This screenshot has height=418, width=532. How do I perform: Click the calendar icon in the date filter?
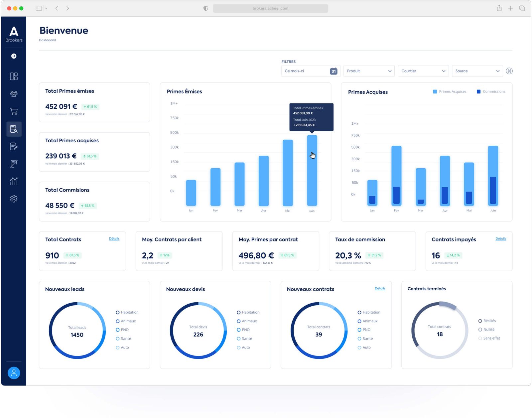(333, 71)
